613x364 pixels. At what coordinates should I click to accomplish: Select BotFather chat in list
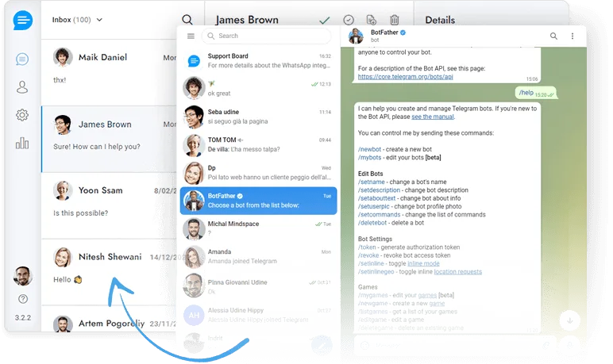(258, 201)
